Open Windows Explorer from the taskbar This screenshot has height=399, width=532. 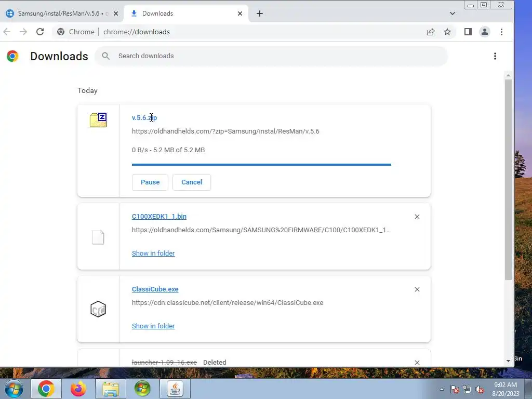[111, 389]
